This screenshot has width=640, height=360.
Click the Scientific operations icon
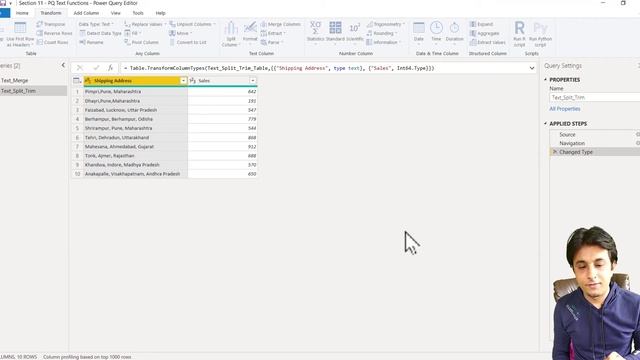click(x=355, y=28)
